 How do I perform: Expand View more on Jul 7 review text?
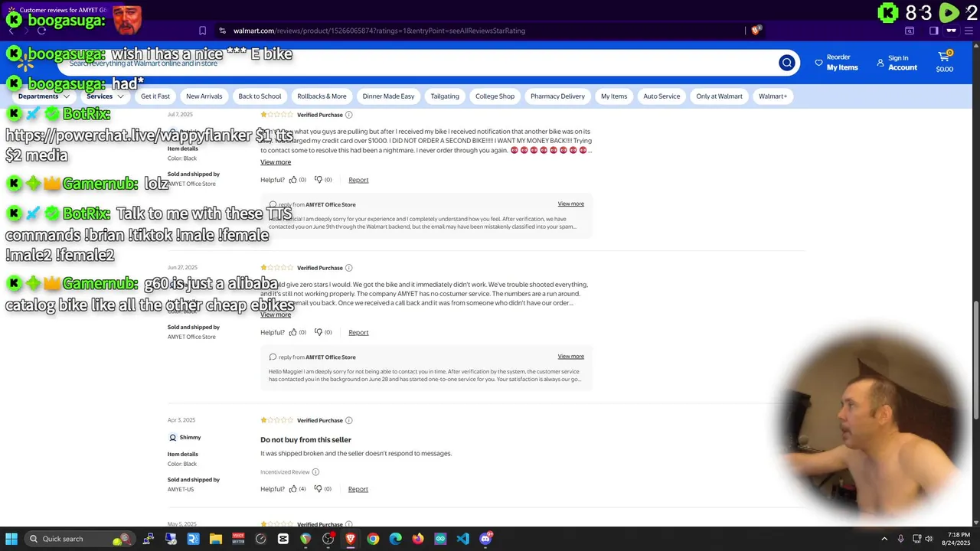(276, 162)
